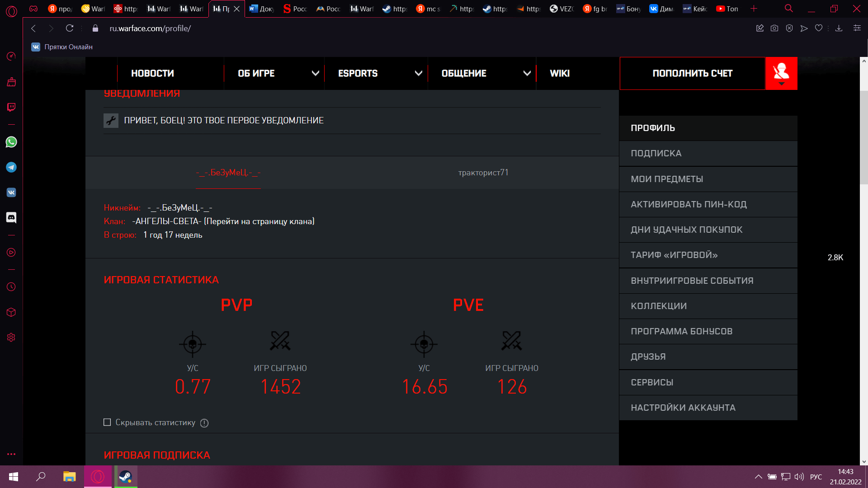Click the scrollbar down arrow
868x488 pixels.
(864, 462)
